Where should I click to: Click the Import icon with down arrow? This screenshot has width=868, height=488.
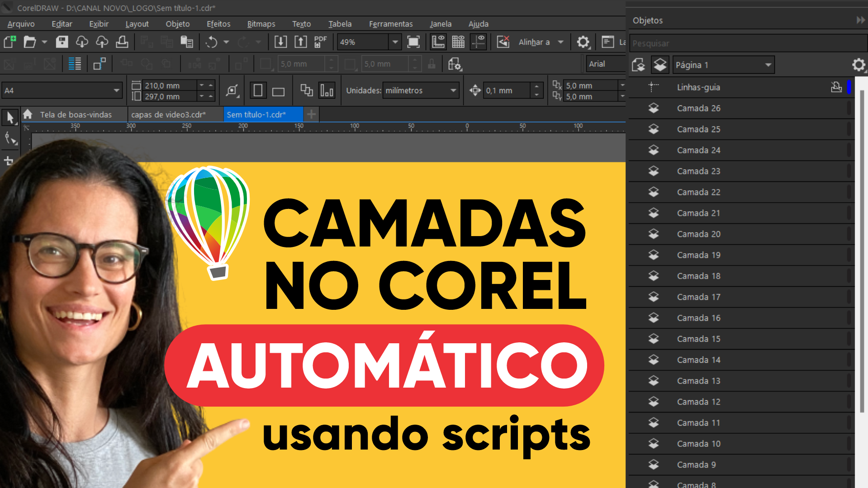point(280,42)
